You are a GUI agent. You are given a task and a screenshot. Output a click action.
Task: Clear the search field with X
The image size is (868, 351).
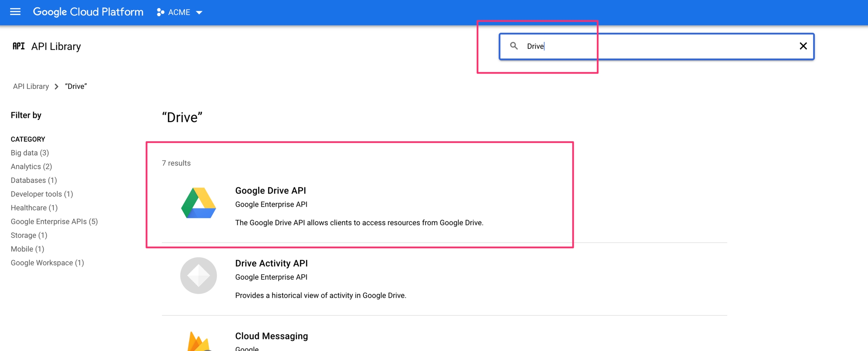click(x=803, y=46)
